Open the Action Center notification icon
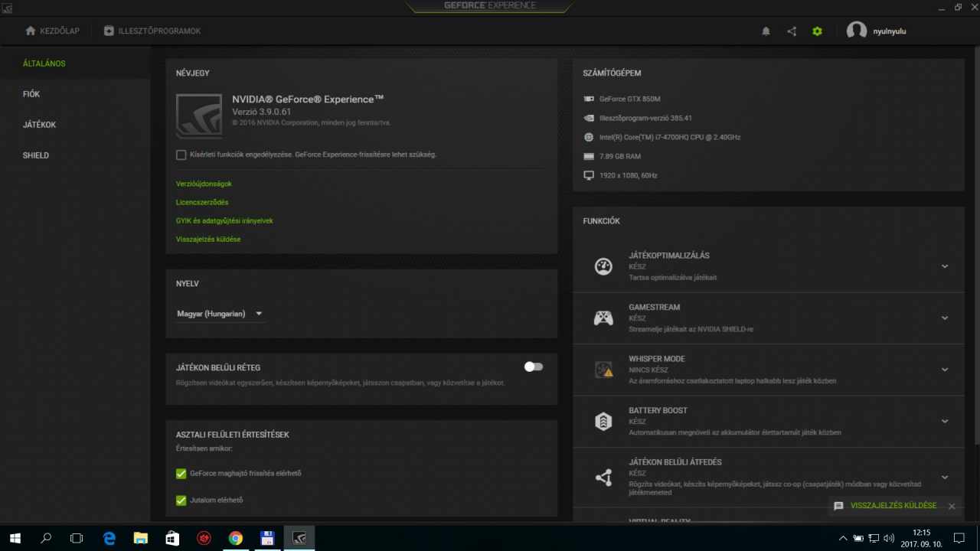 click(959, 538)
